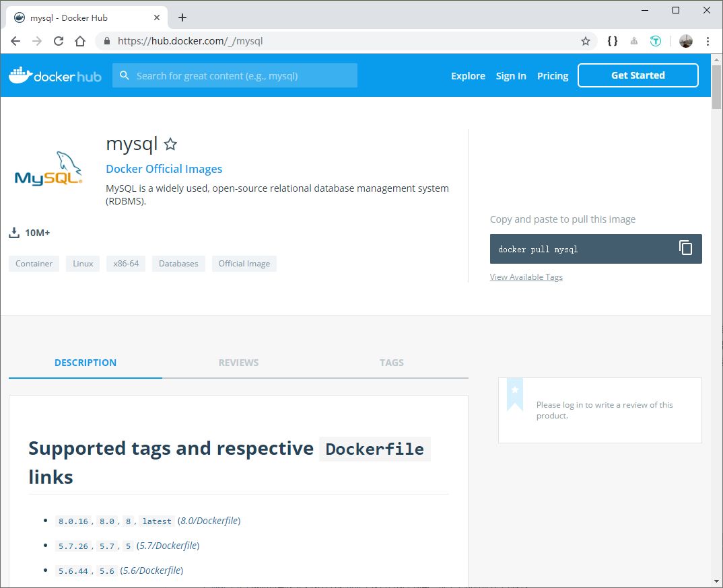
Task: Bookmark this page with the star icon
Action: [x=586, y=41]
